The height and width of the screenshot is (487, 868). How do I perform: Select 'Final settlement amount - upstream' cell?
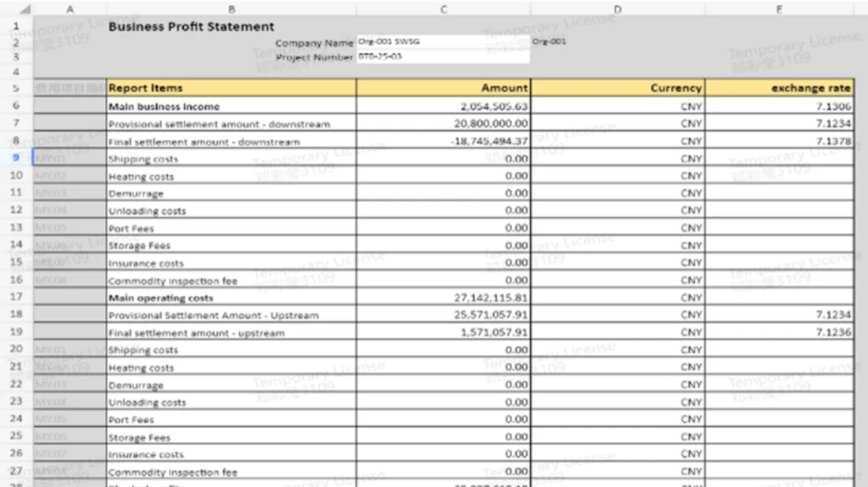231,332
